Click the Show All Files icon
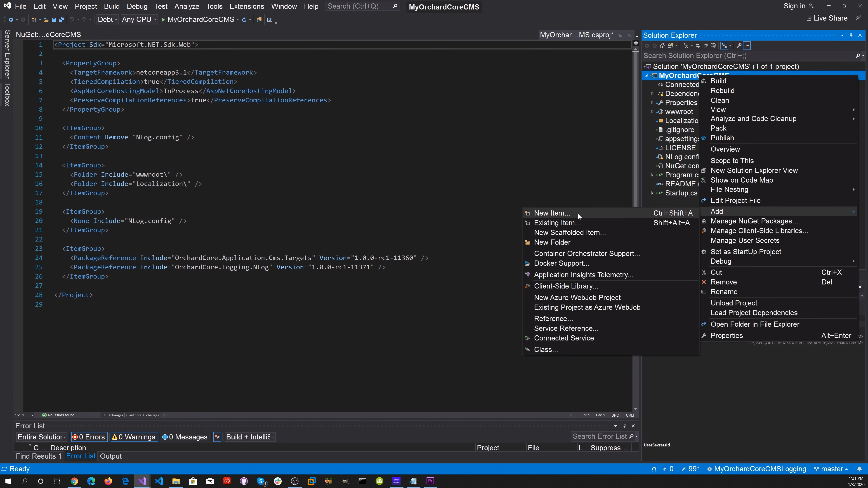 (713, 46)
